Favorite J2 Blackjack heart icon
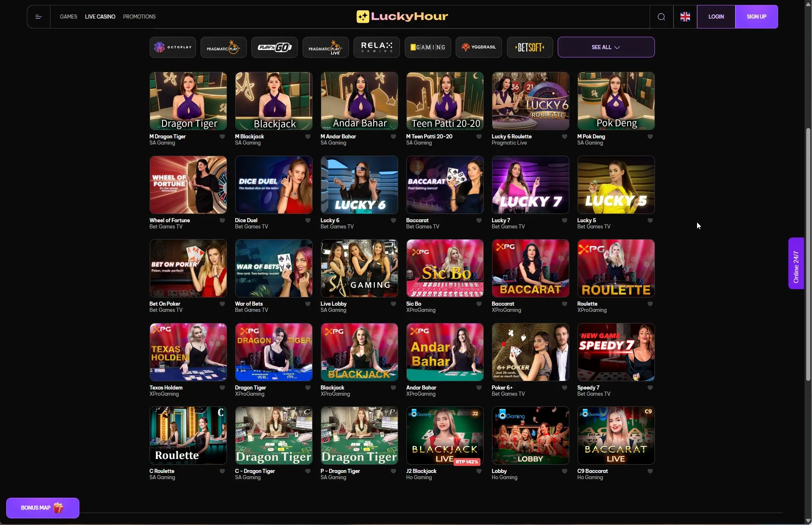 click(x=479, y=471)
